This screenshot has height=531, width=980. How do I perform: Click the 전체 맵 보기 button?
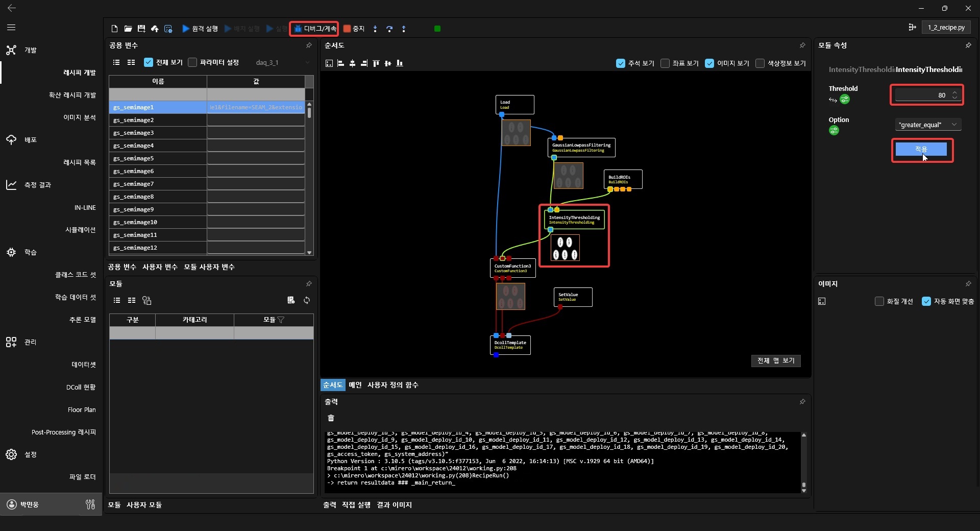click(x=775, y=360)
